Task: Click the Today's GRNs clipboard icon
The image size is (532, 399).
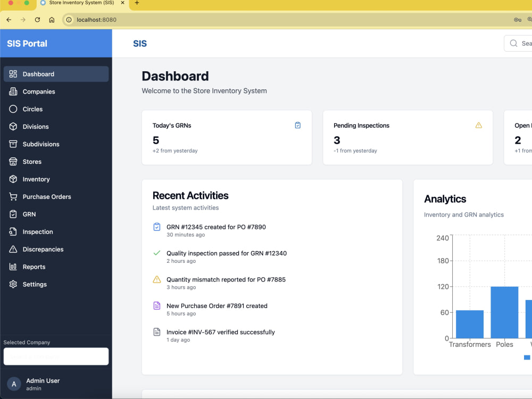Action: click(297, 125)
